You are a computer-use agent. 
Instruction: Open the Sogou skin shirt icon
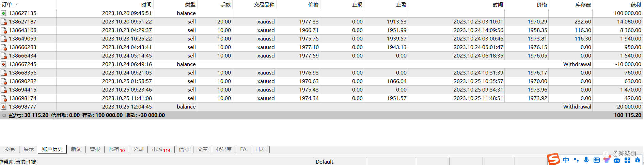pyautogui.click(x=607, y=159)
